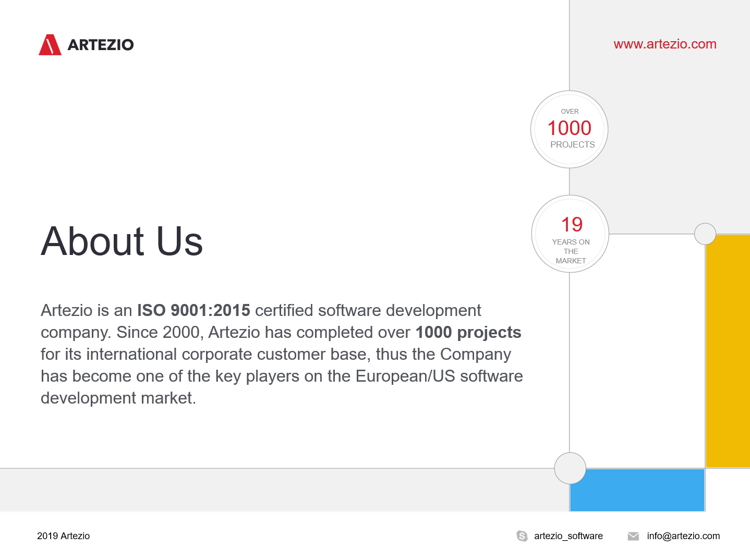Screen dimensions: 750x560
Task: Select the About Us heading
Action: (122, 241)
